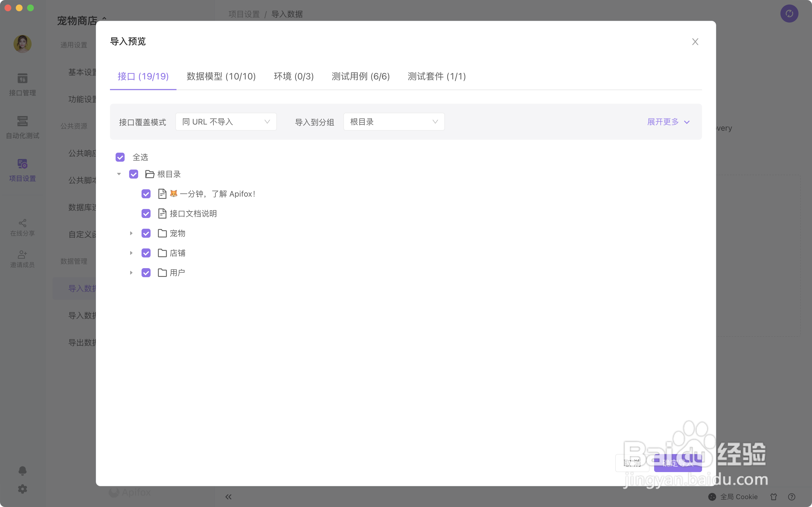Image resolution: width=812 pixels, height=507 pixels.
Task: Click the help question mark icon
Action: 791,497
